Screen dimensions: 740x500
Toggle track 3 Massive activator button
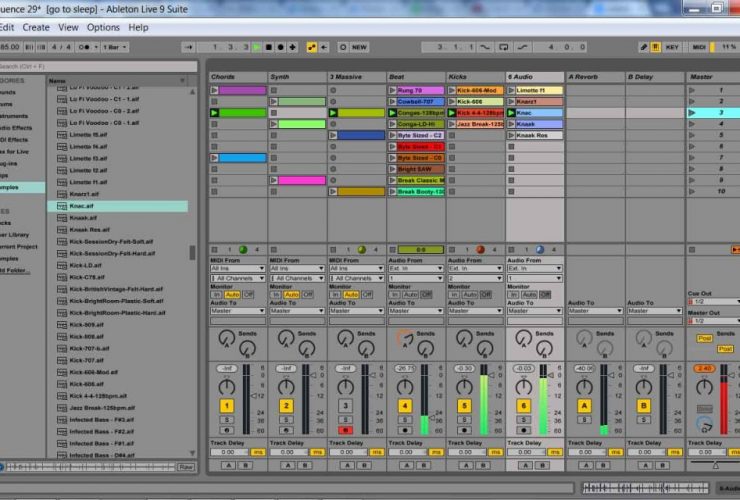(x=345, y=406)
